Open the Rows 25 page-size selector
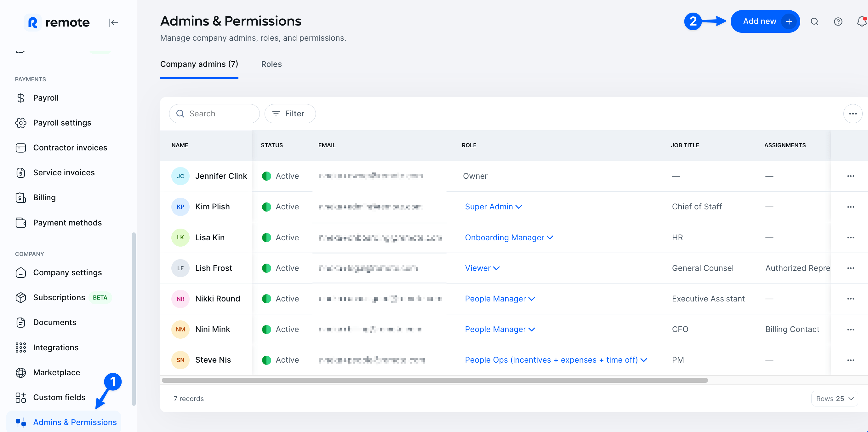868x432 pixels. pos(834,399)
